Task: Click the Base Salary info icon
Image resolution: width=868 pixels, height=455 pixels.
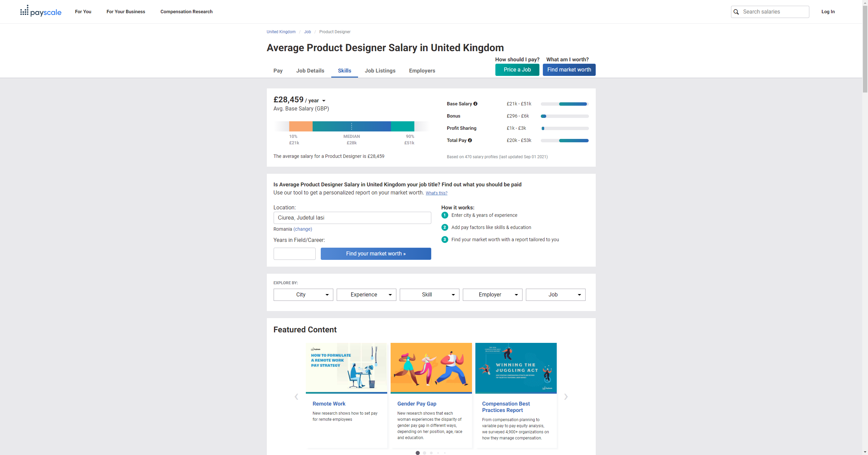Action: (x=475, y=104)
